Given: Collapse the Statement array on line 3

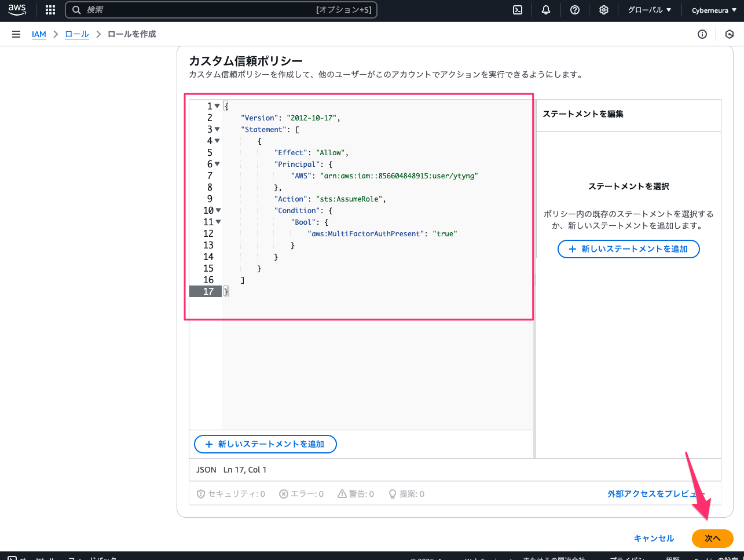Looking at the screenshot, I should (x=217, y=129).
